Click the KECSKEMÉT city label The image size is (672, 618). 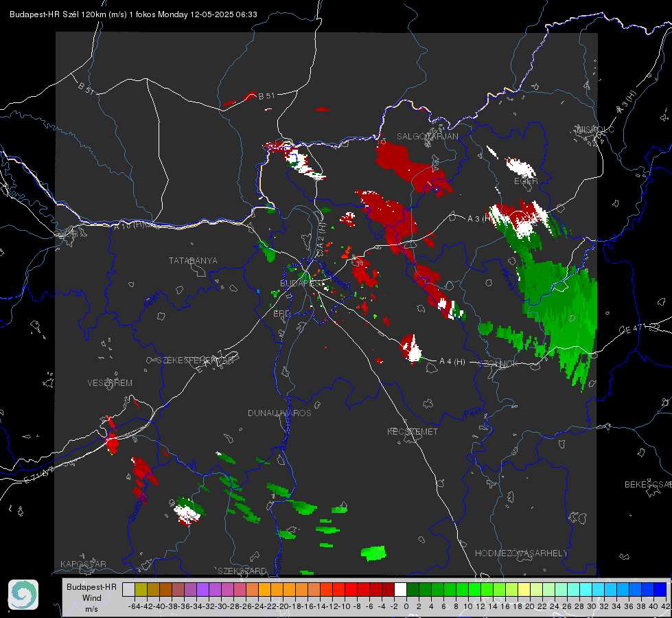pyautogui.click(x=413, y=431)
